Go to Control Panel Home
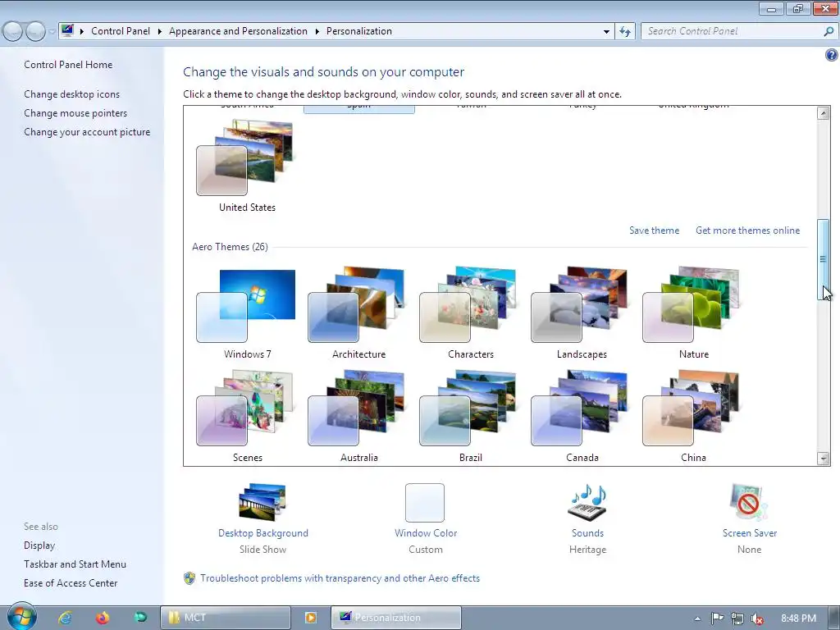Viewport: 840px width, 630px height. 68,65
